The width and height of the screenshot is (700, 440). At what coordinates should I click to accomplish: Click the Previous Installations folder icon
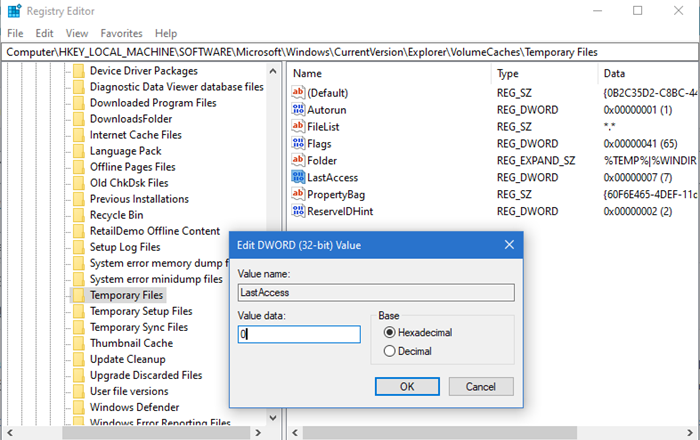pos(79,199)
